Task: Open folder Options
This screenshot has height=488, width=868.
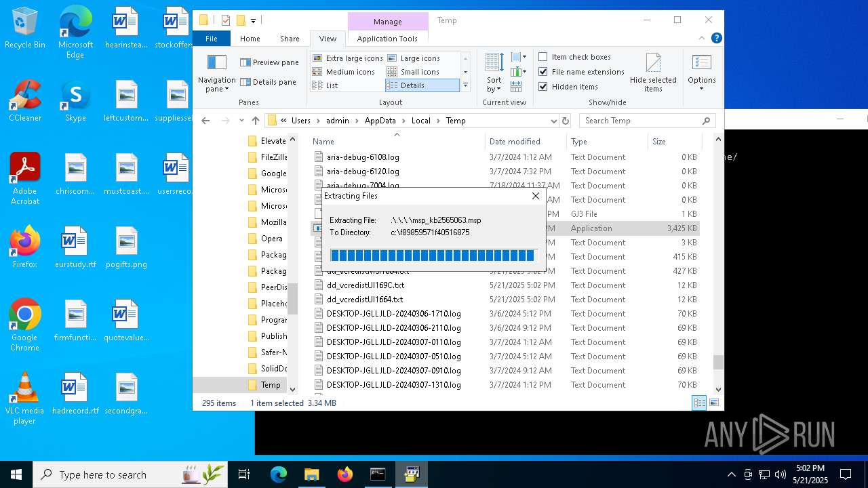Action: click(702, 73)
